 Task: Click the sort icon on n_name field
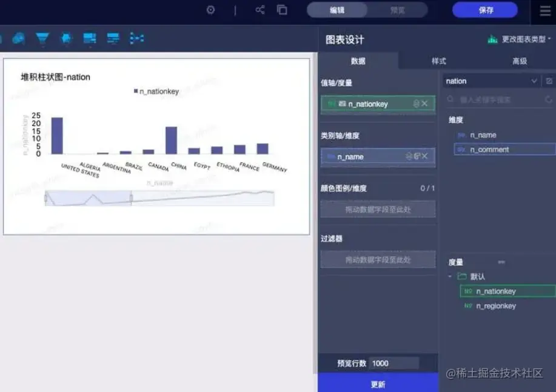(x=417, y=156)
